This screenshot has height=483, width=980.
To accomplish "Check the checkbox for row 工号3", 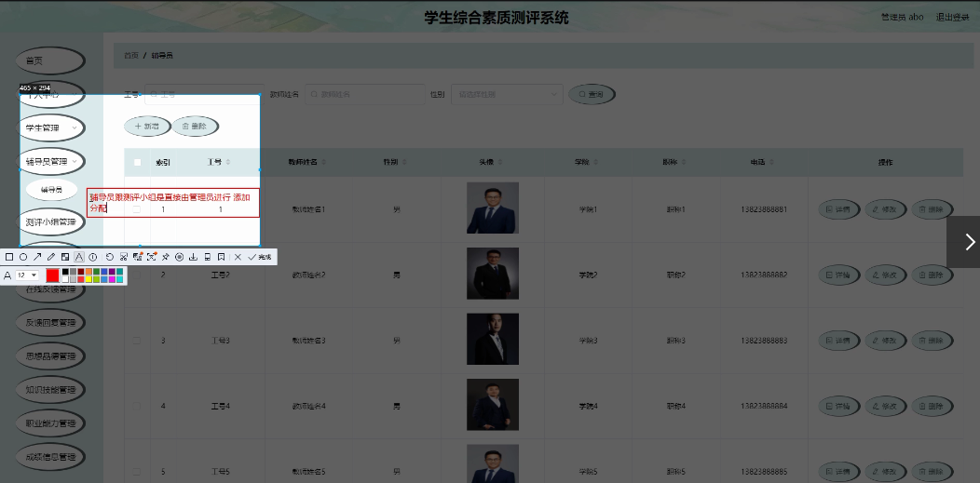I will [x=137, y=341].
